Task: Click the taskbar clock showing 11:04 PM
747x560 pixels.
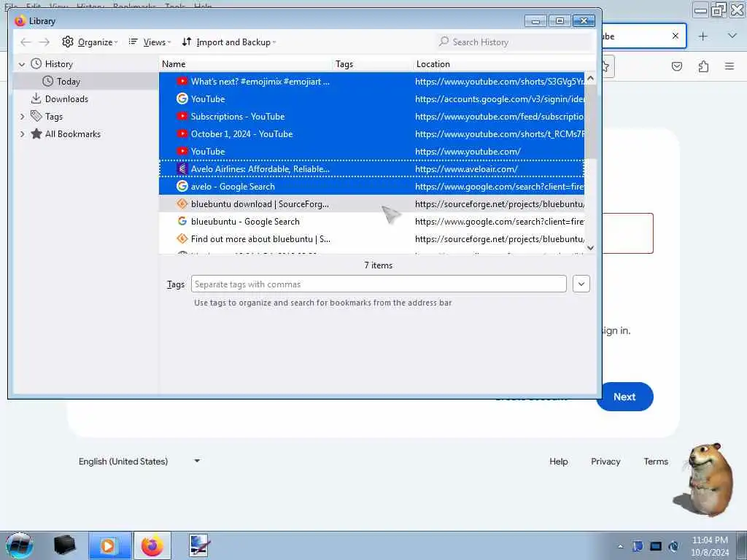Action: (710, 546)
